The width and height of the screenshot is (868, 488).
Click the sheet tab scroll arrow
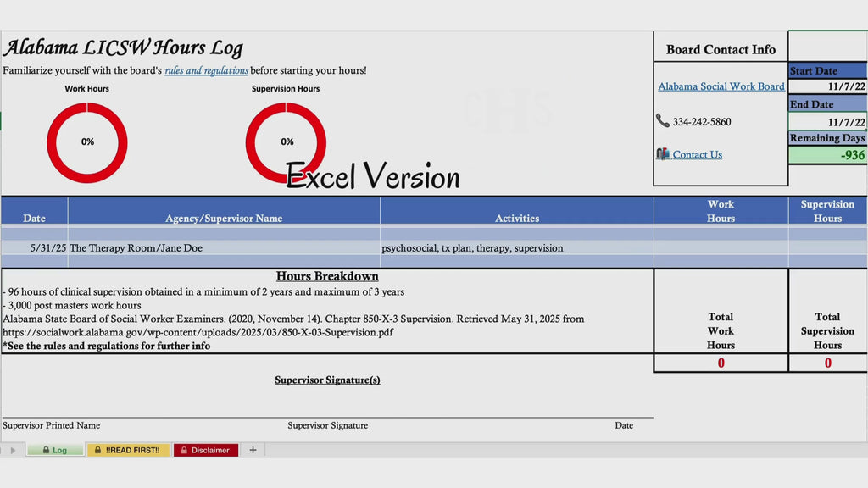pos(14,451)
